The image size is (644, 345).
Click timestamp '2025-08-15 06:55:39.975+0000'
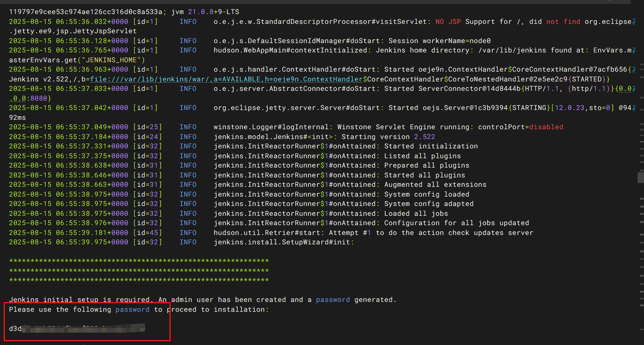tap(69, 242)
